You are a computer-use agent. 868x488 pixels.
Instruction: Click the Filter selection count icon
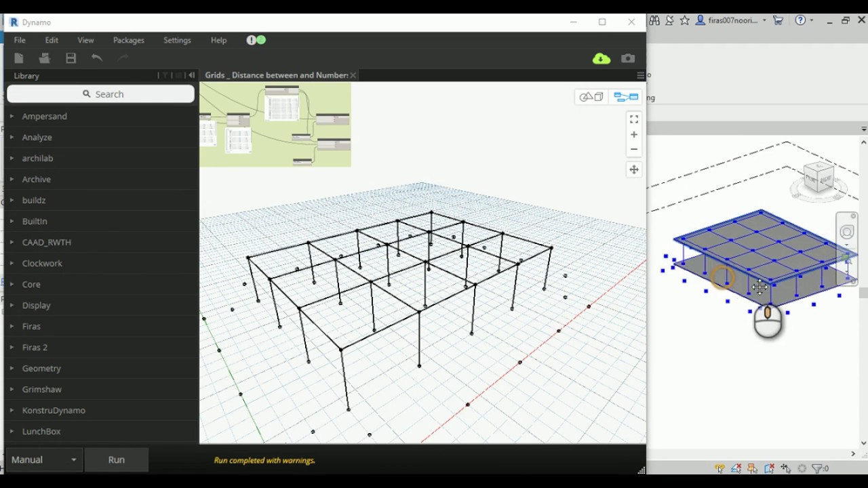coord(821,468)
